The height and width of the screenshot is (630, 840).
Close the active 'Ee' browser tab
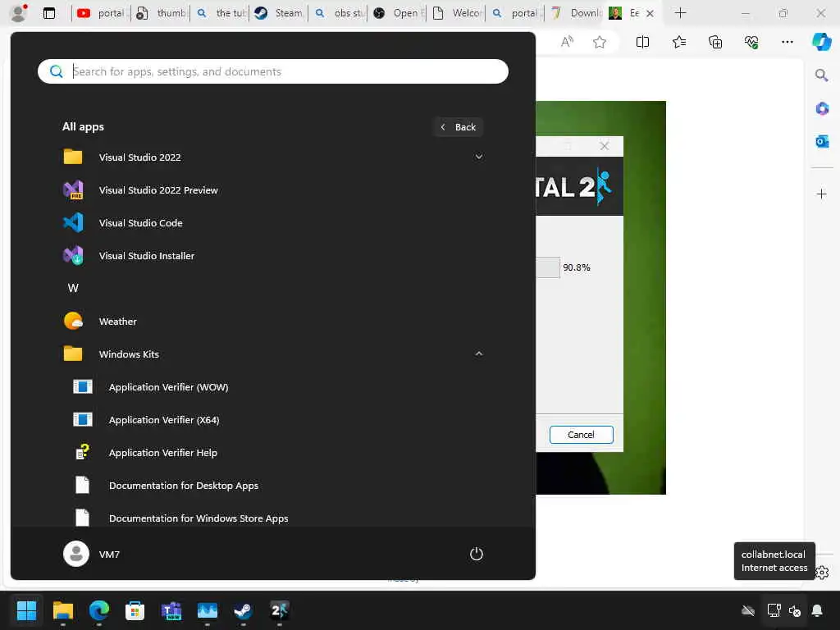pyautogui.click(x=650, y=13)
